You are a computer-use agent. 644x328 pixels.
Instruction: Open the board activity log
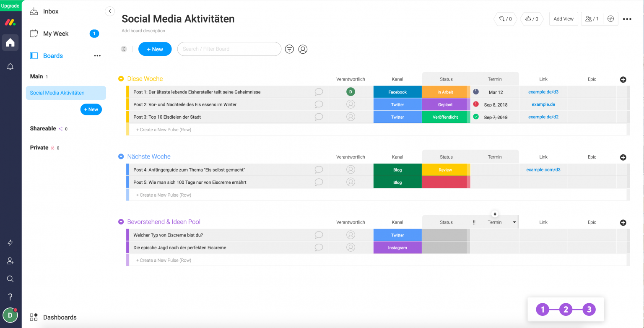611,18
